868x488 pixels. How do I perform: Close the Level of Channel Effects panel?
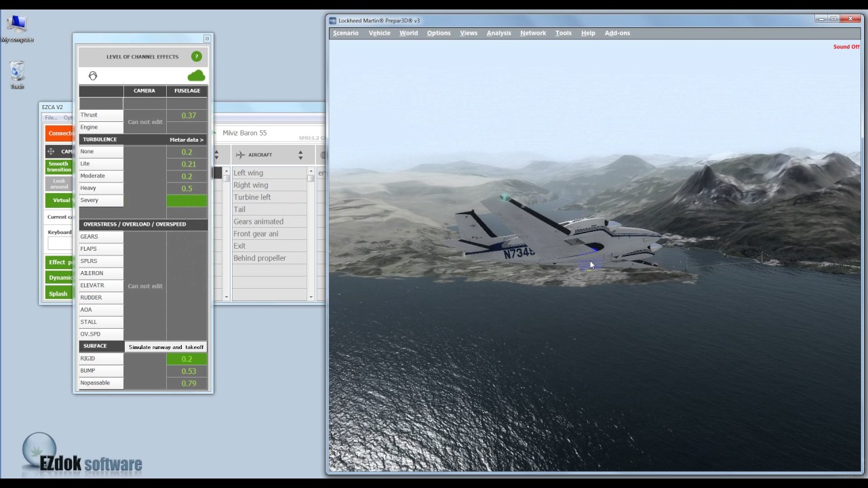pos(207,39)
